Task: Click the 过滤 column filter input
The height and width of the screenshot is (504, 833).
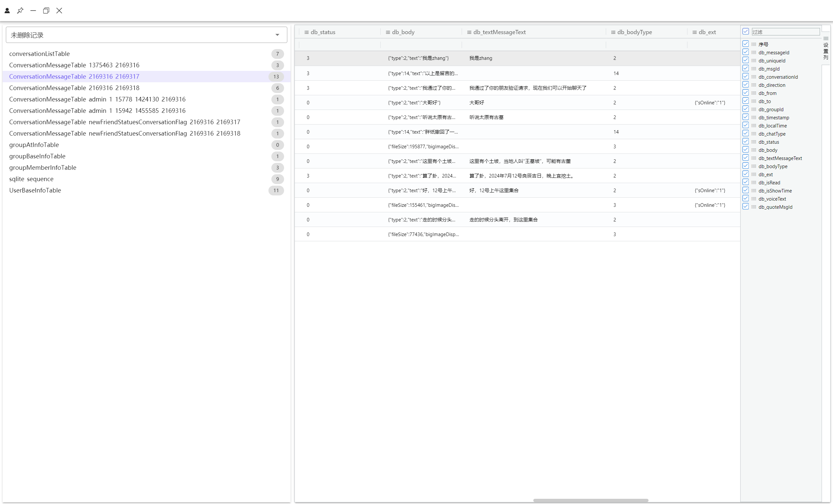Action: click(786, 32)
